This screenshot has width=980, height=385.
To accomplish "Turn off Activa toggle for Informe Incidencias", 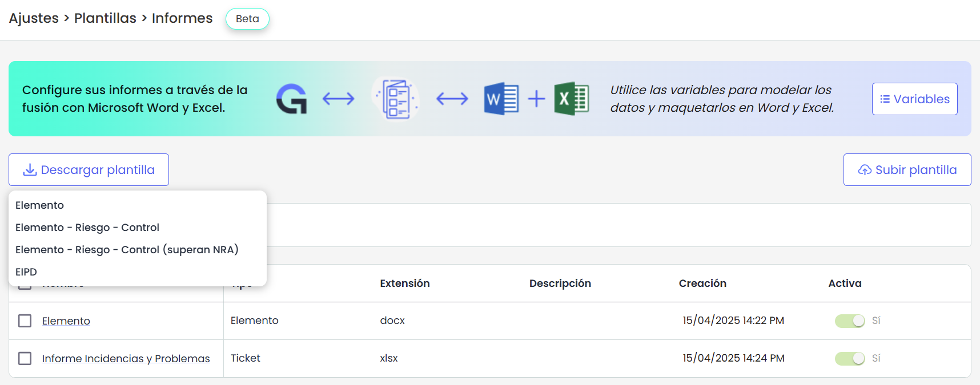I will 850,358.
